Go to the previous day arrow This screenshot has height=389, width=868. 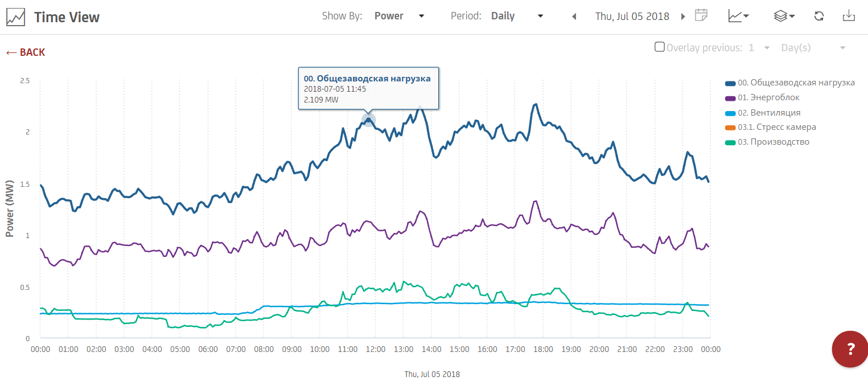(x=574, y=17)
